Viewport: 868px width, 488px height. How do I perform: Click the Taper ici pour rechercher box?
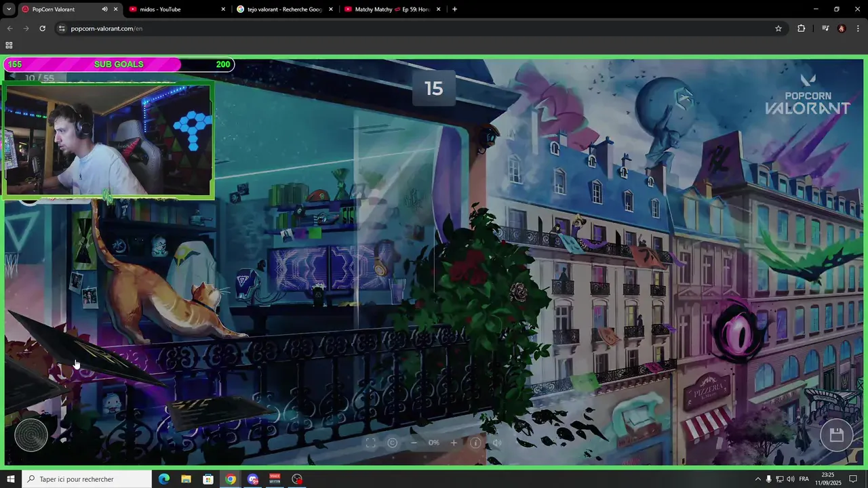[87, 479]
